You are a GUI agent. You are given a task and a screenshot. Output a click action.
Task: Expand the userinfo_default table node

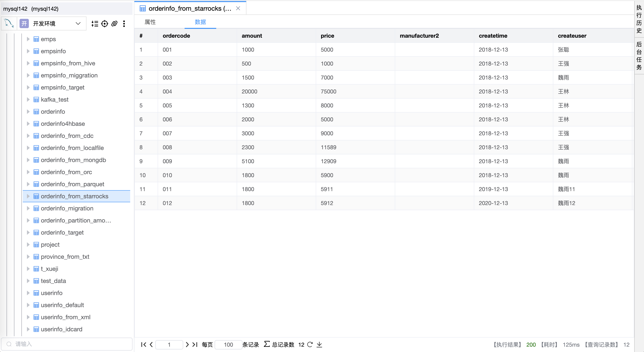[28, 305]
